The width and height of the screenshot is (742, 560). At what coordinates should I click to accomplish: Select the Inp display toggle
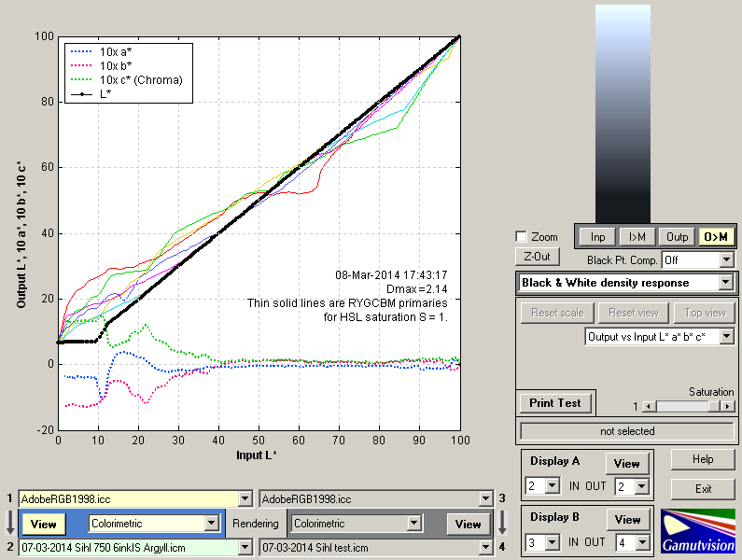click(x=597, y=237)
